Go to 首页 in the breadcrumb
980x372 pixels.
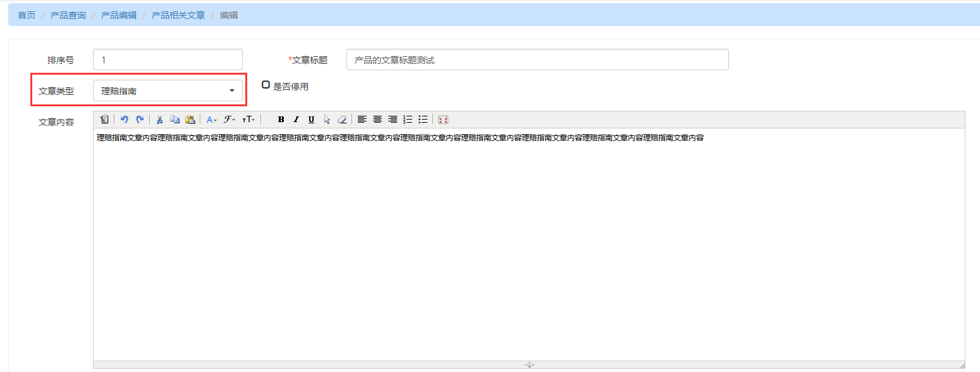[x=27, y=15]
